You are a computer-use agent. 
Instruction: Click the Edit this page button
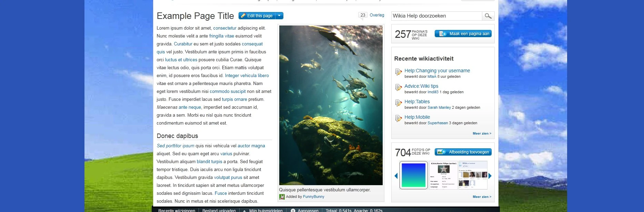257,16
